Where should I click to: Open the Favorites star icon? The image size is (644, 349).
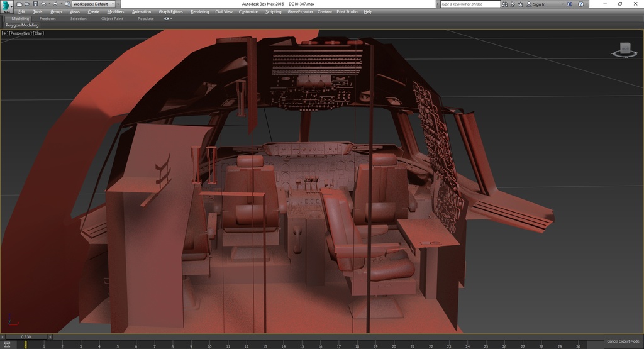click(x=520, y=4)
